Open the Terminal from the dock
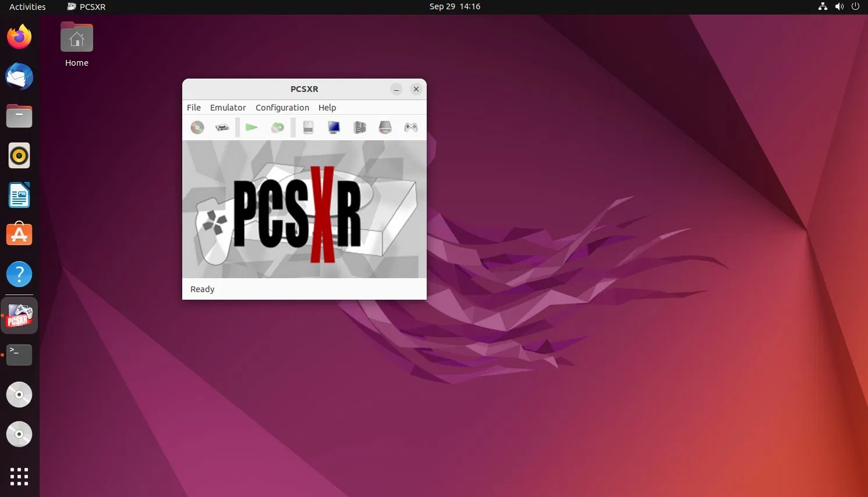The width and height of the screenshot is (868, 497). click(x=19, y=355)
